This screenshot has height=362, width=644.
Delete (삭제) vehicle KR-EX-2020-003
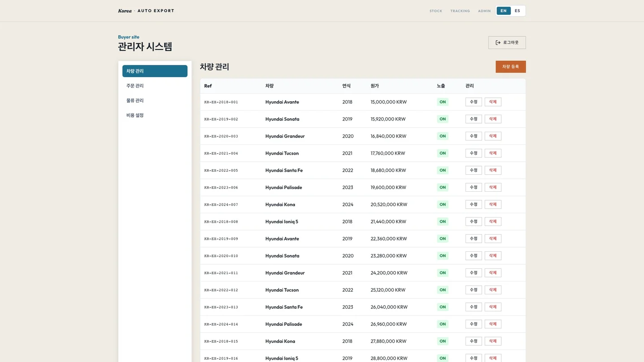(493, 136)
